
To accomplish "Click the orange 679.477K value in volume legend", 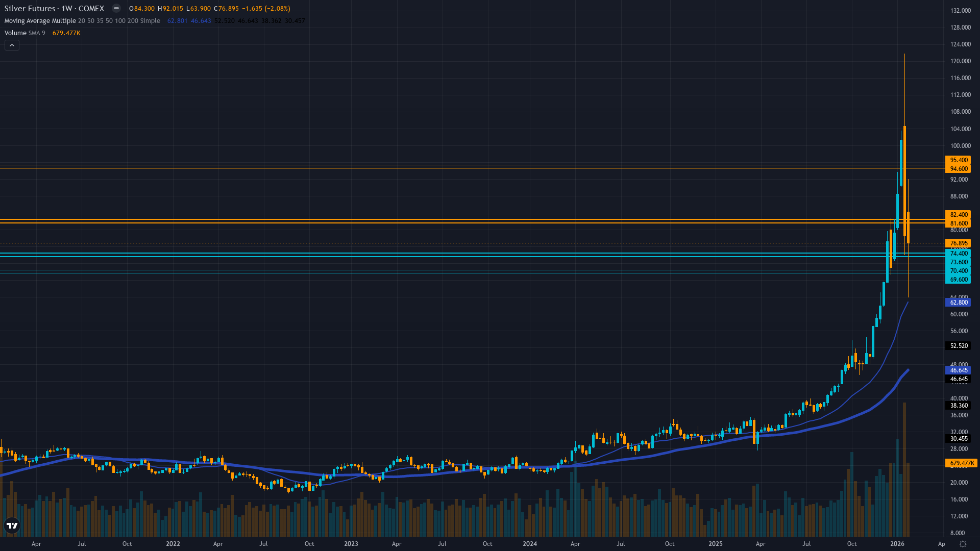I will pyautogui.click(x=66, y=33).
